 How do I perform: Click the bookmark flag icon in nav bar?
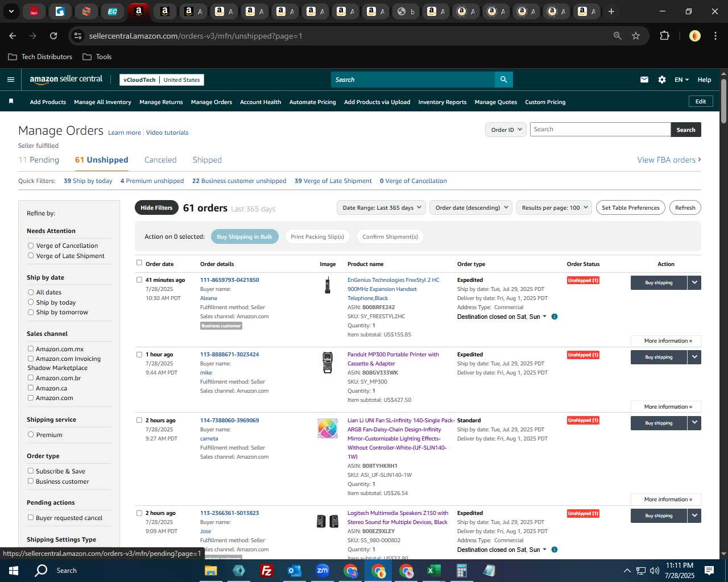[11, 101]
